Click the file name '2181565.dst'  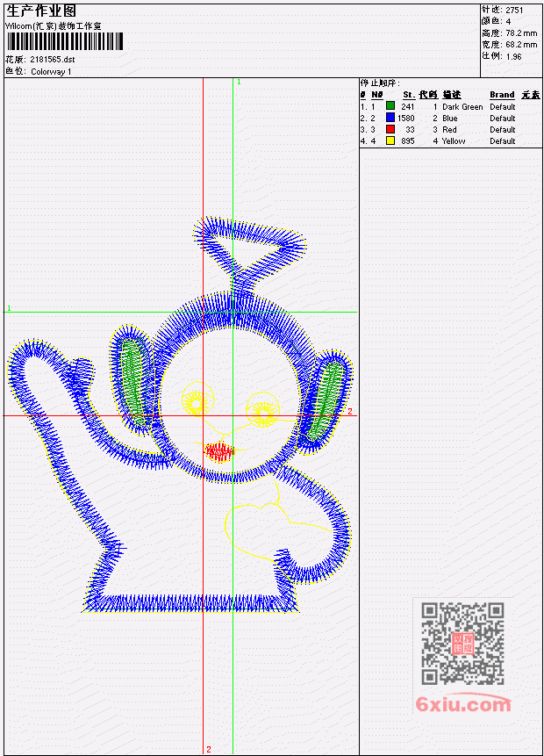(x=53, y=60)
